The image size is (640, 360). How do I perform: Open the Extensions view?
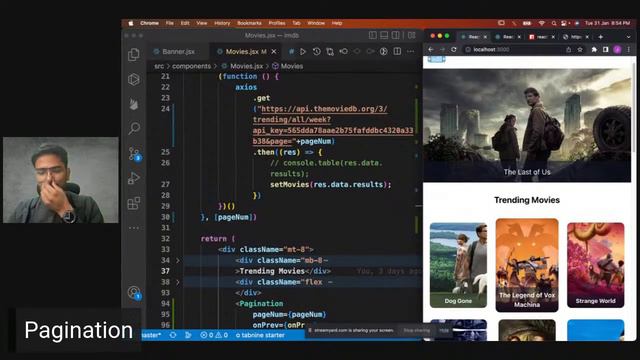134,203
